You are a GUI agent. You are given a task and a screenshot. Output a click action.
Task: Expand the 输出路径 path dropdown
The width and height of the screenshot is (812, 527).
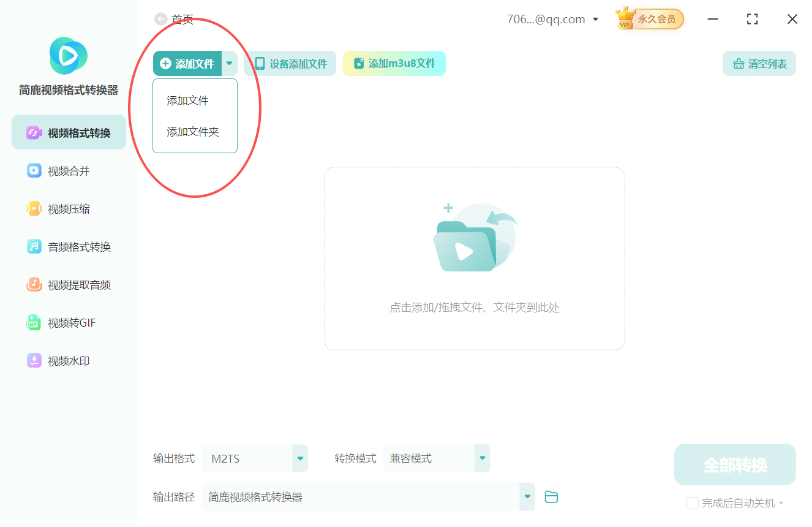point(527,497)
